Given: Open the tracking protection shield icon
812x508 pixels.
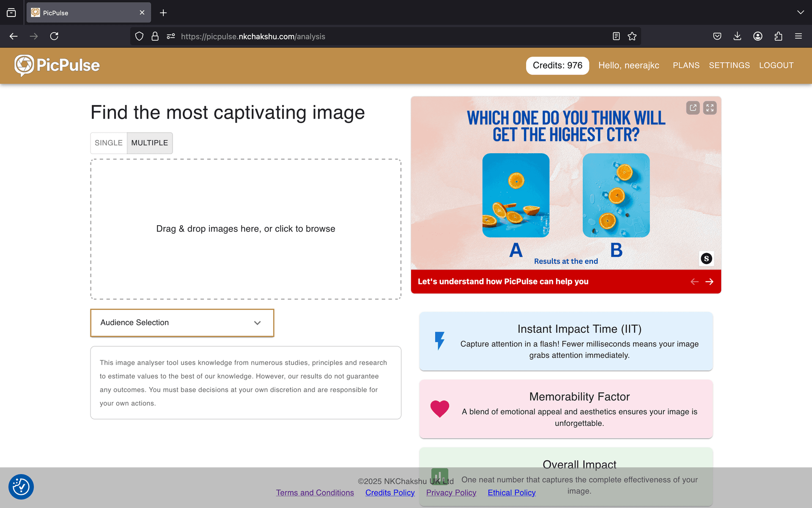Looking at the screenshot, I should point(139,36).
